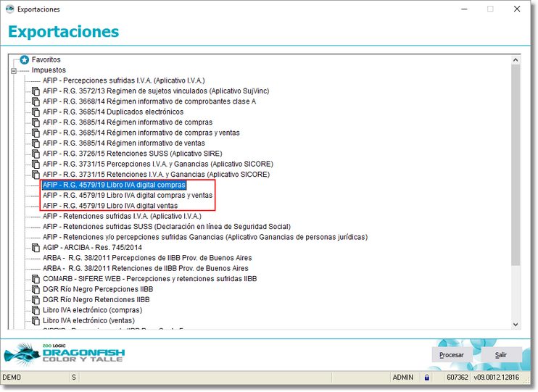Click the S status bar cell

(74, 378)
